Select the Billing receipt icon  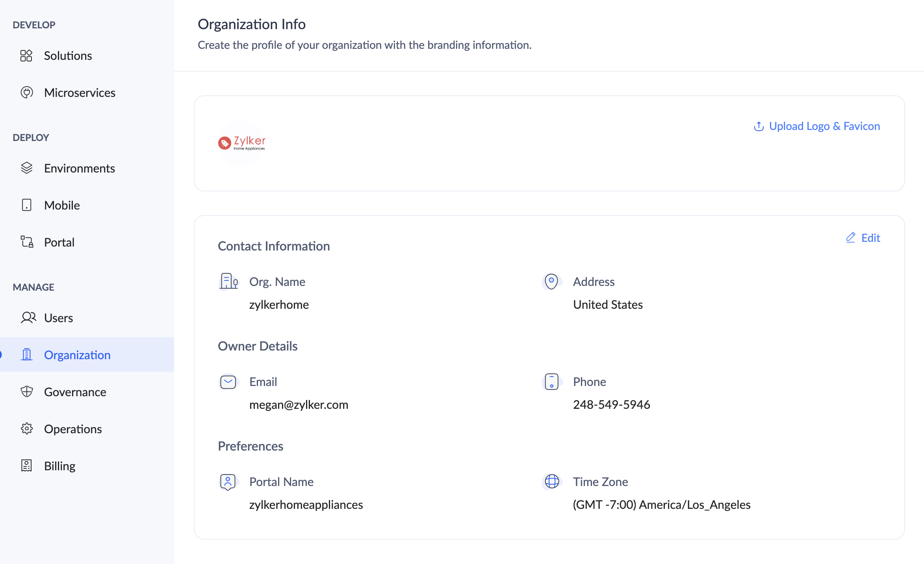(x=26, y=466)
